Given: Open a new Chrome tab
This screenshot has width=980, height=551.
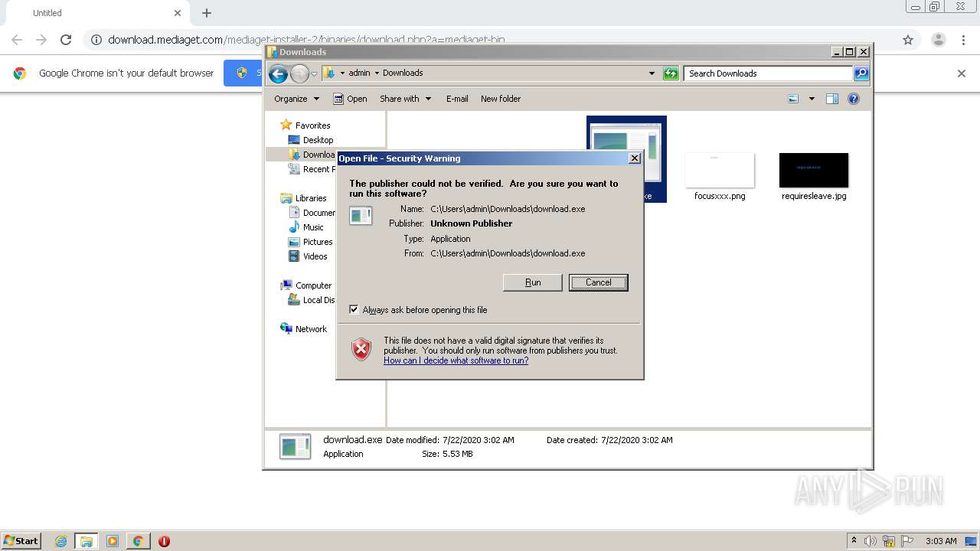Looking at the screenshot, I should click(207, 13).
